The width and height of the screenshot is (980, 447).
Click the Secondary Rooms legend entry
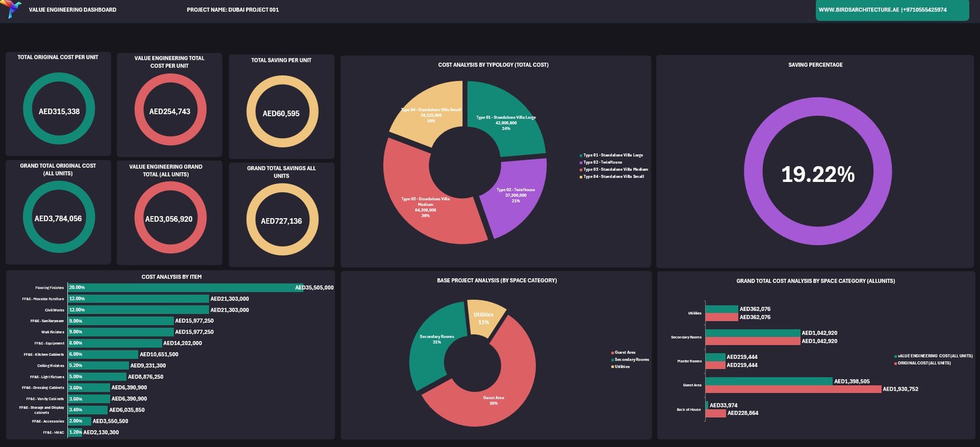(631, 360)
